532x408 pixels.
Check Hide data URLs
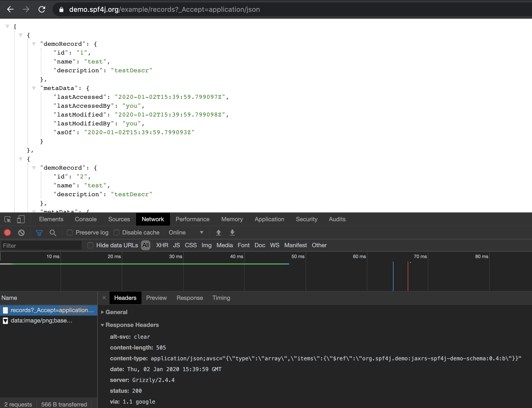90,245
